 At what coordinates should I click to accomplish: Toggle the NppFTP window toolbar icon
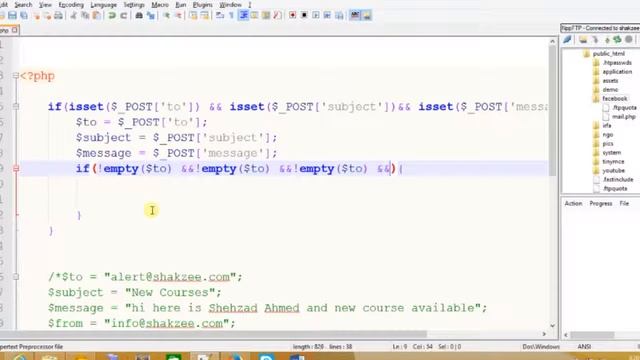click(367, 16)
